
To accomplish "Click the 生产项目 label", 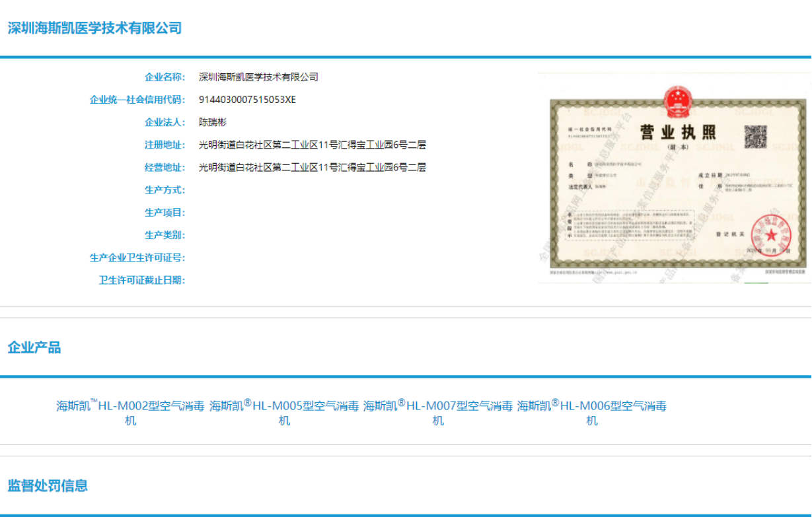I will click(x=165, y=212).
